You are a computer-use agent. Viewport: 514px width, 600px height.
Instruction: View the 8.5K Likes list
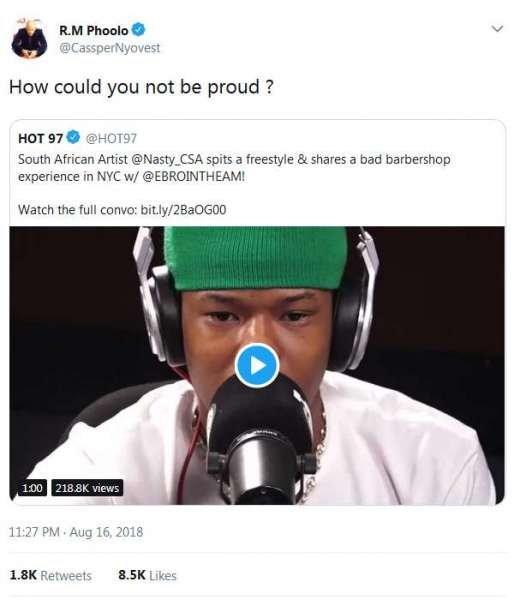pyautogui.click(x=147, y=576)
